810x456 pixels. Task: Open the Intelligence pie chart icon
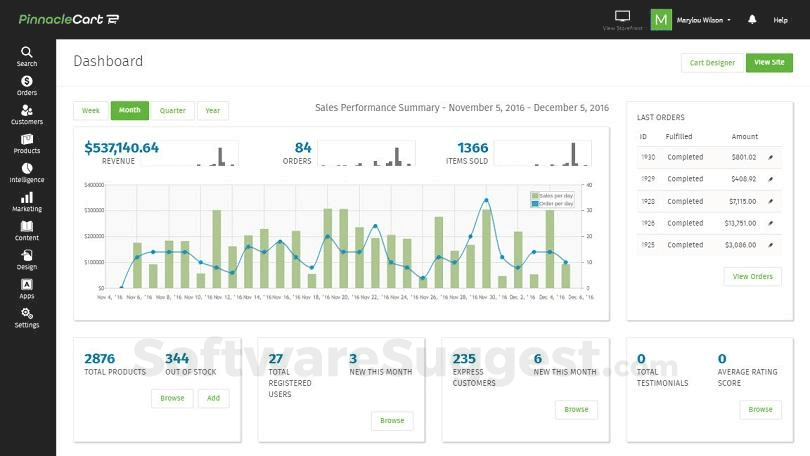[27, 168]
